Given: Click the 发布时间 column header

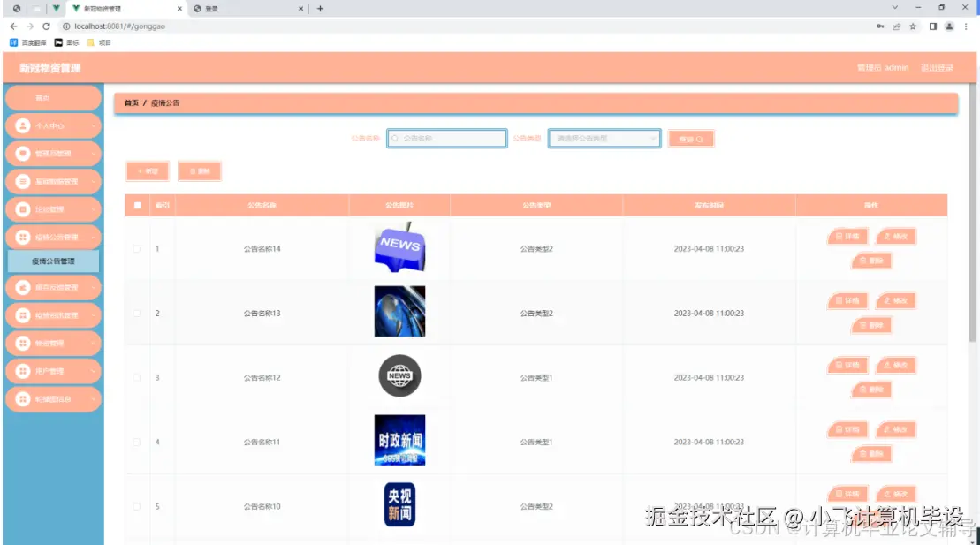Looking at the screenshot, I should coord(709,205).
